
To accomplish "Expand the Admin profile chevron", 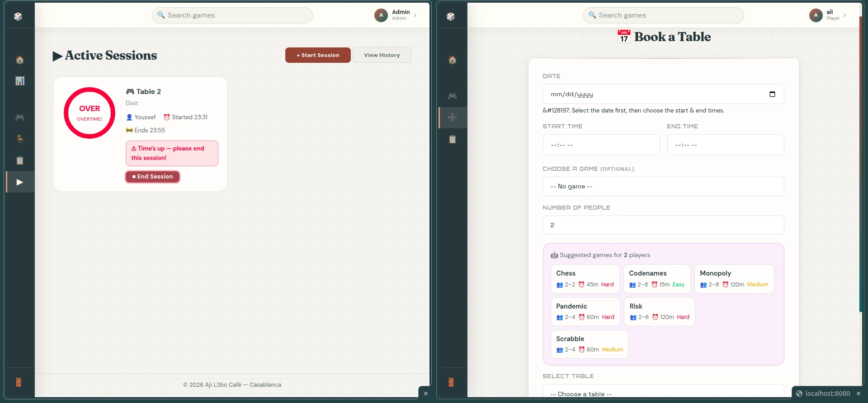I will (415, 15).
